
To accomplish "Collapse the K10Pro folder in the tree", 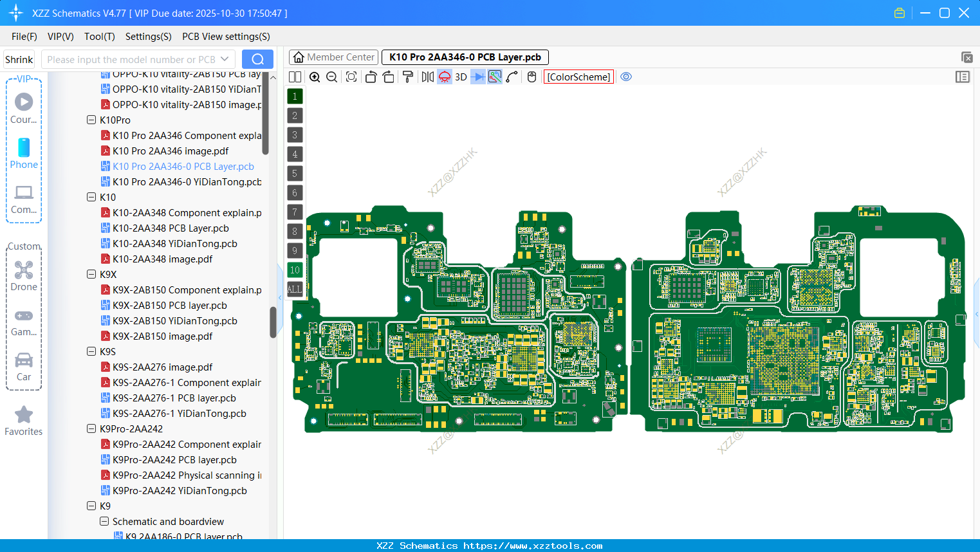I will point(91,120).
